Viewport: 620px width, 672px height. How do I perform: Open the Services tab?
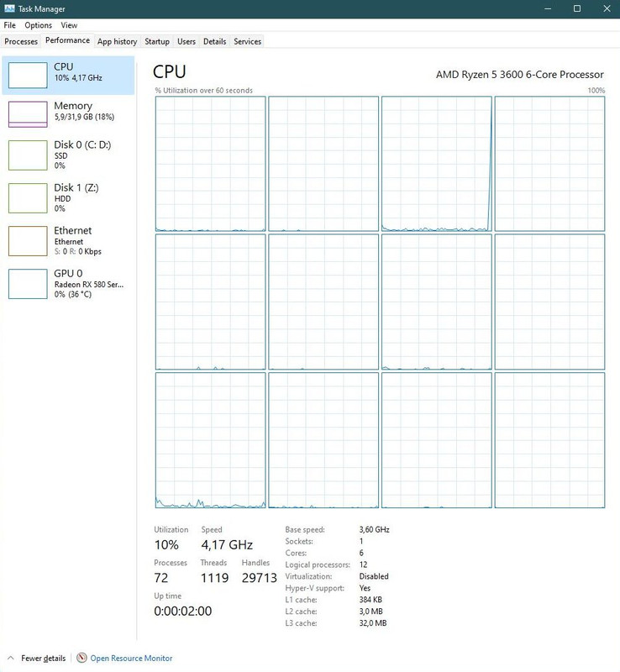point(247,41)
